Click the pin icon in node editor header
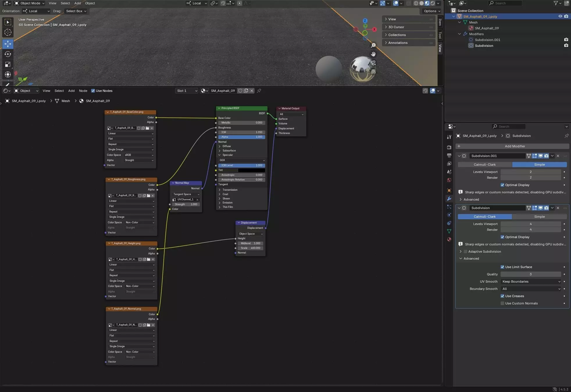Image resolution: width=571 pixels, height=392 pixels. pos(259,91)
